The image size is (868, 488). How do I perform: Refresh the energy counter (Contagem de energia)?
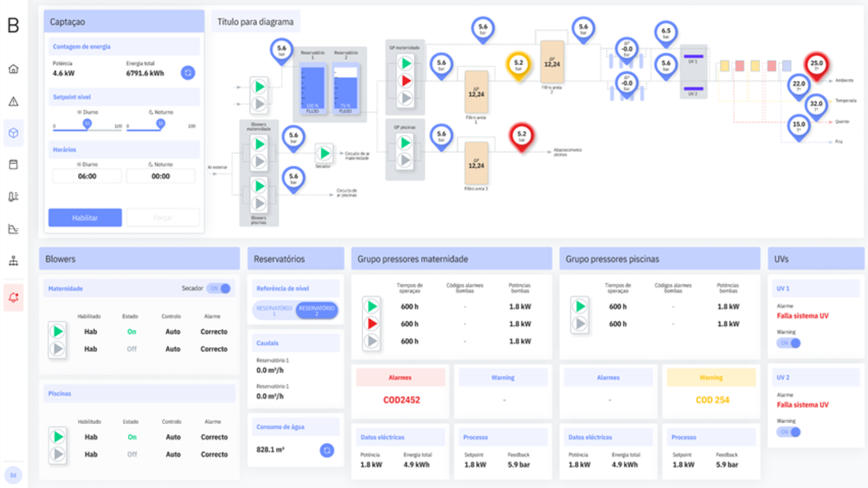[188, 73]
